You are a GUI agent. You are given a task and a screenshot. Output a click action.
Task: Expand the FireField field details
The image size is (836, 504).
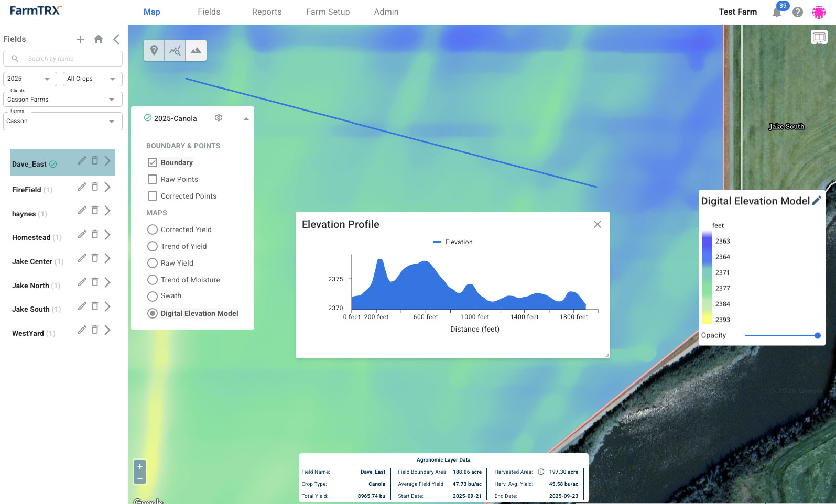pyautogui.click(x=107, y=187)
